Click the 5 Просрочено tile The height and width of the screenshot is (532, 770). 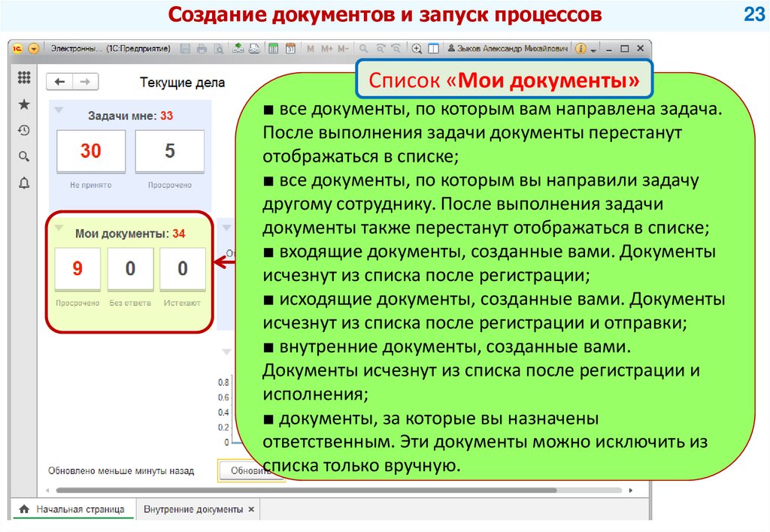pyautogui.click(x=170, y=151)
